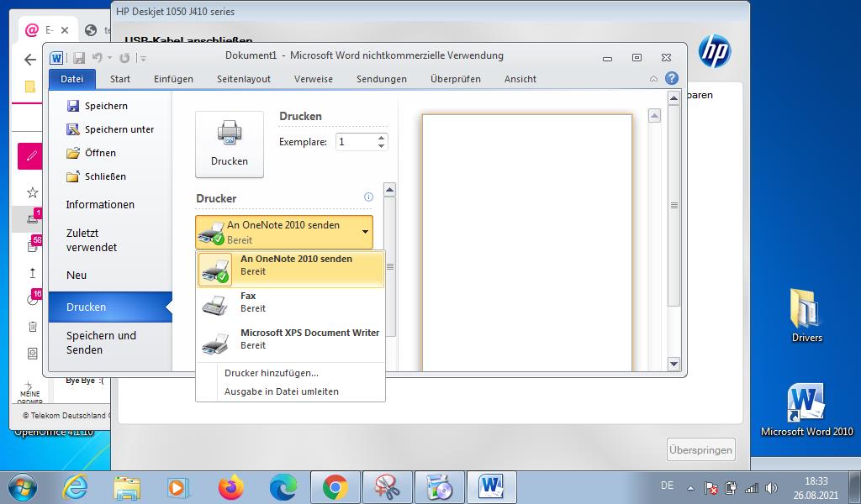Image resolution: width=861 pixels, height=504 pixels.
Task: Launch Microsoft Edge from taskbar
Action: 283,487
